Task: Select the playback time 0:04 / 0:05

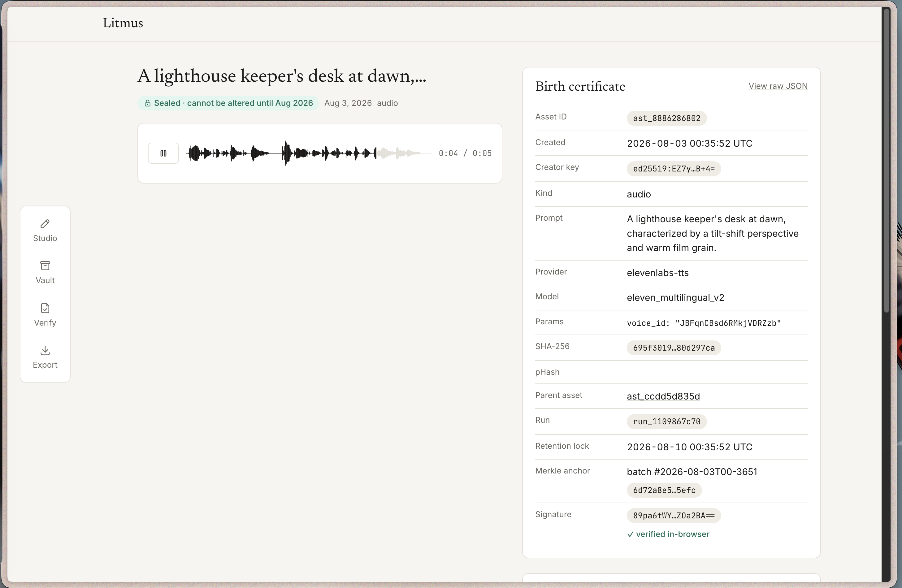Action: (x=465, y=153)
